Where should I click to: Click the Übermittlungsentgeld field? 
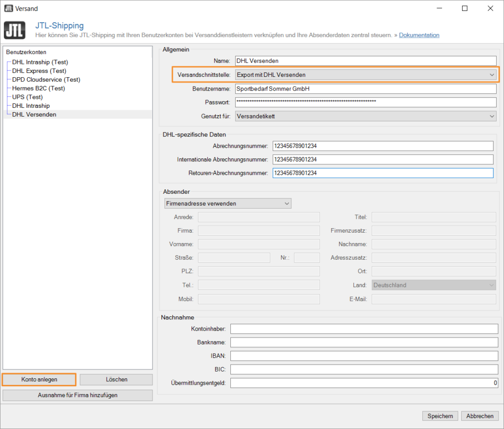coord(364,383)
